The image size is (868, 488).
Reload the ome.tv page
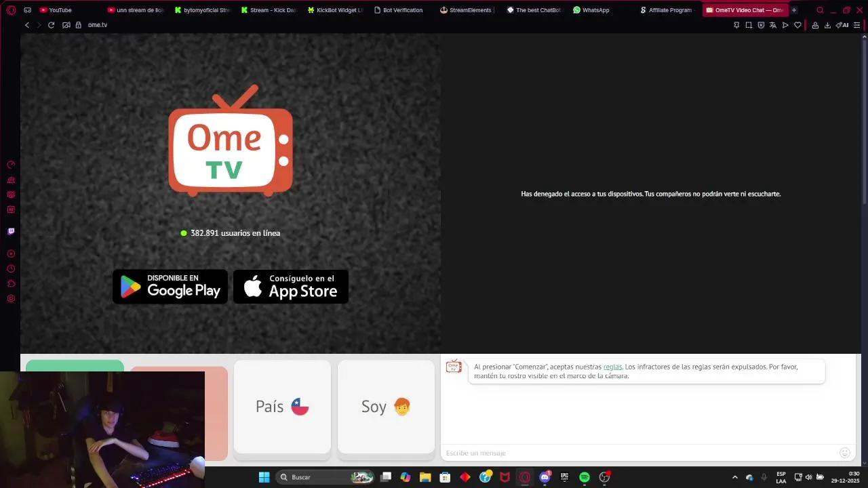coord(51,25)
